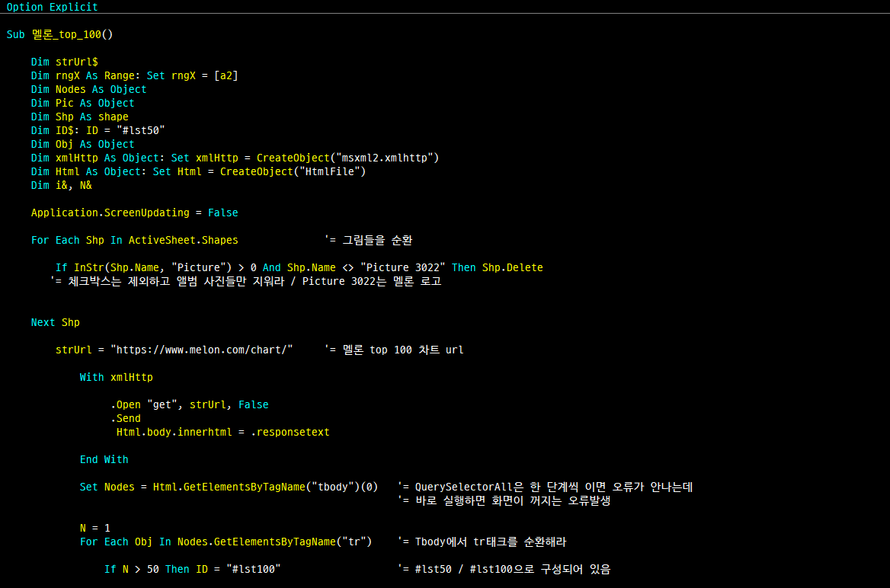Click the 'Next Shp' line
Screen dimensions: 890x588
[55, 322]
